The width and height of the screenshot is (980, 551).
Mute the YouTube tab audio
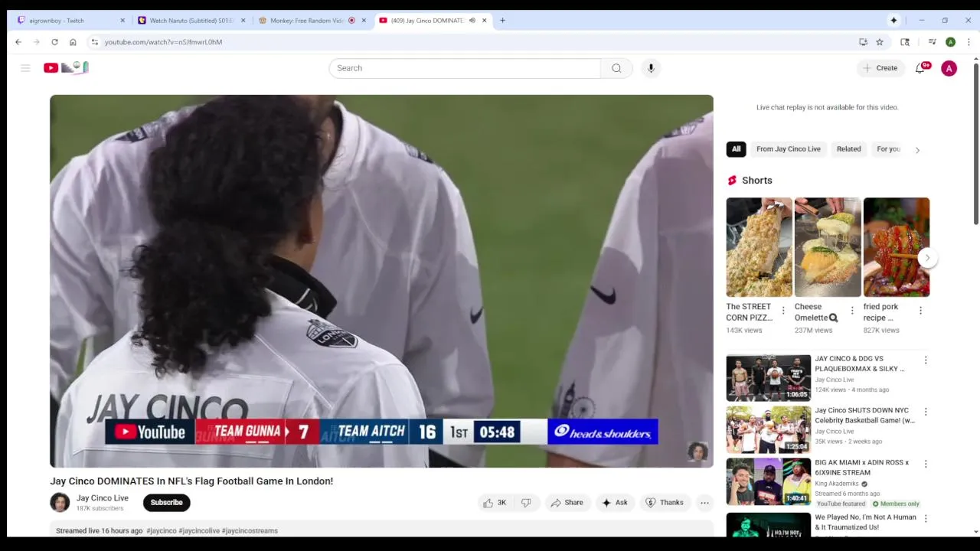click(472, 21)
